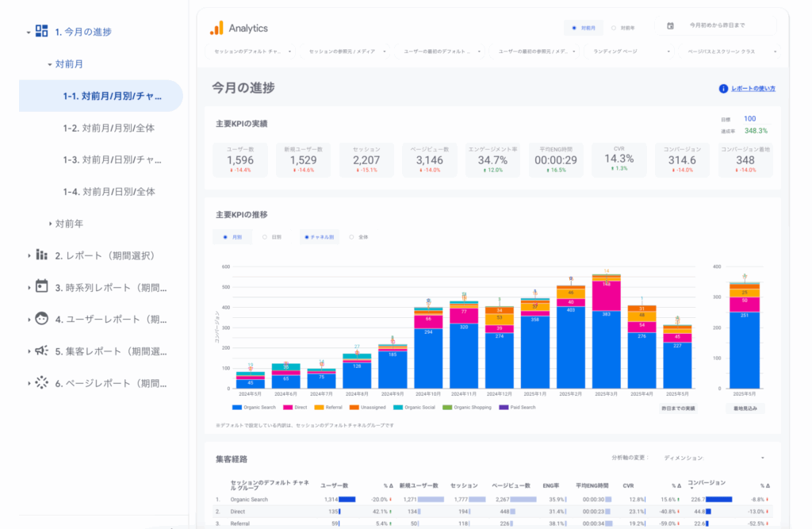Click the Analytics logo icon
Viewport: 812px width, 529px height.
216,28
